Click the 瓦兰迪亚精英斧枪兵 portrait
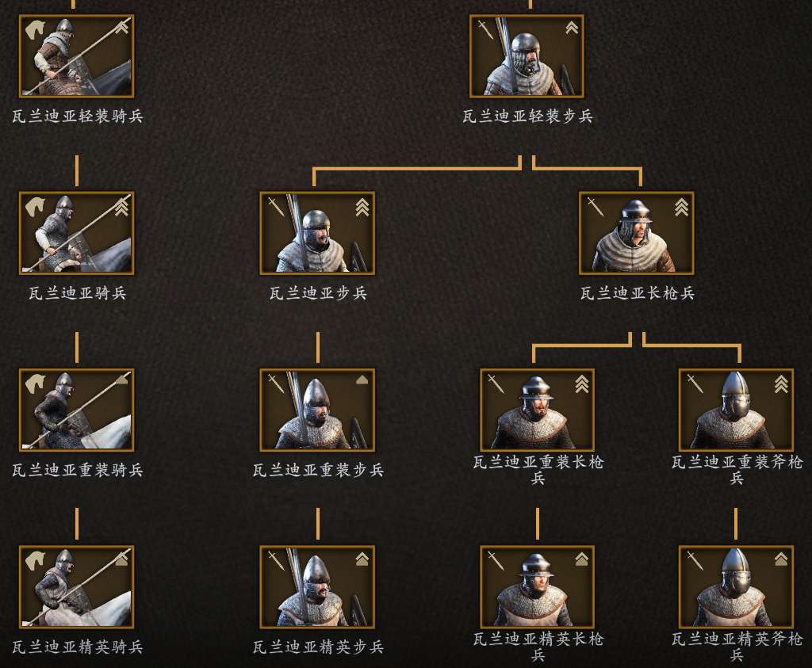This screenshot has width=812, height=668. pyautogui.click(x=736, y=586)
